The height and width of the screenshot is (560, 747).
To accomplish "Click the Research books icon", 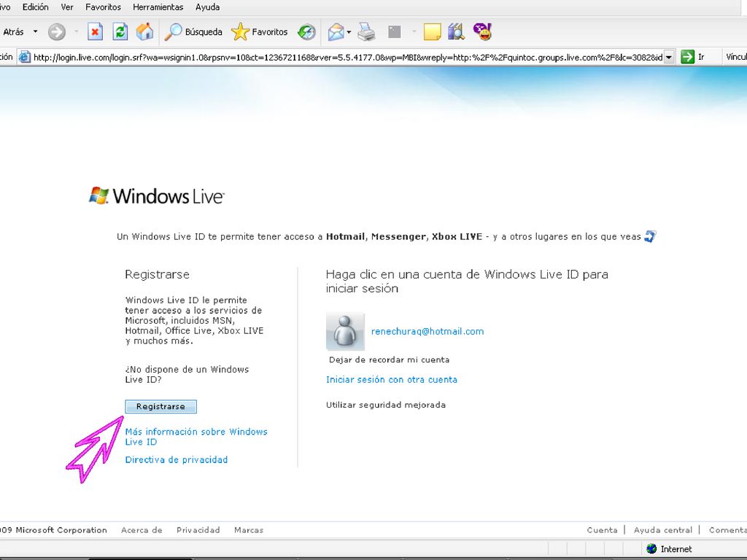I will coord(457,32).
